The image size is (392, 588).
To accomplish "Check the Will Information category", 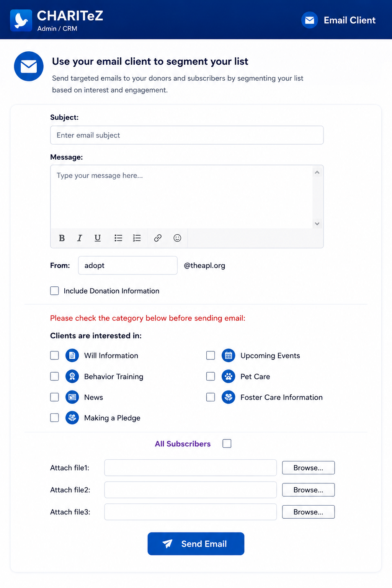I will click(x=55, y=356).
